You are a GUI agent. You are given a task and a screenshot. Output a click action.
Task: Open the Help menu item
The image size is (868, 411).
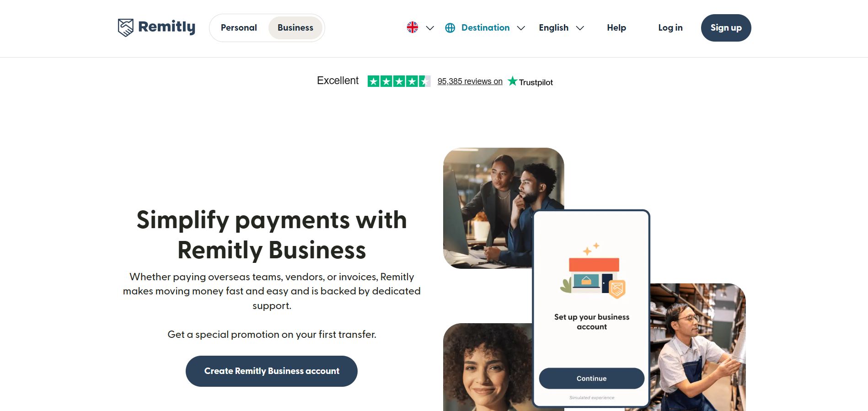pos(616,28)
